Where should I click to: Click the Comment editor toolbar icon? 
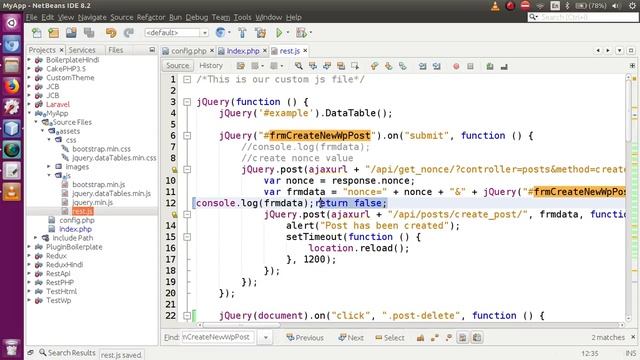490,66
